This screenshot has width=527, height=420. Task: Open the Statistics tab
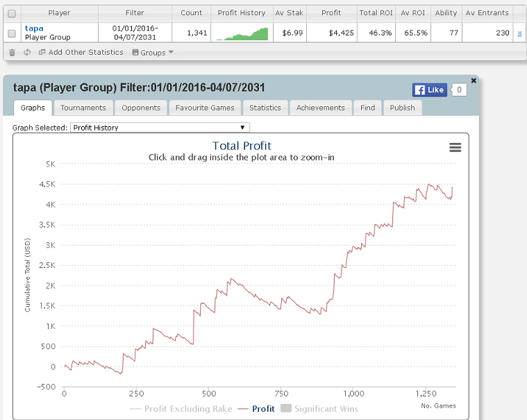265,108
